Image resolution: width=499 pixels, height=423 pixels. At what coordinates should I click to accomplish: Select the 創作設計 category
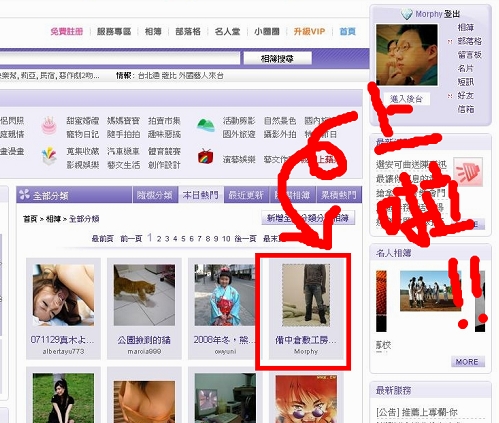point(164,165)
